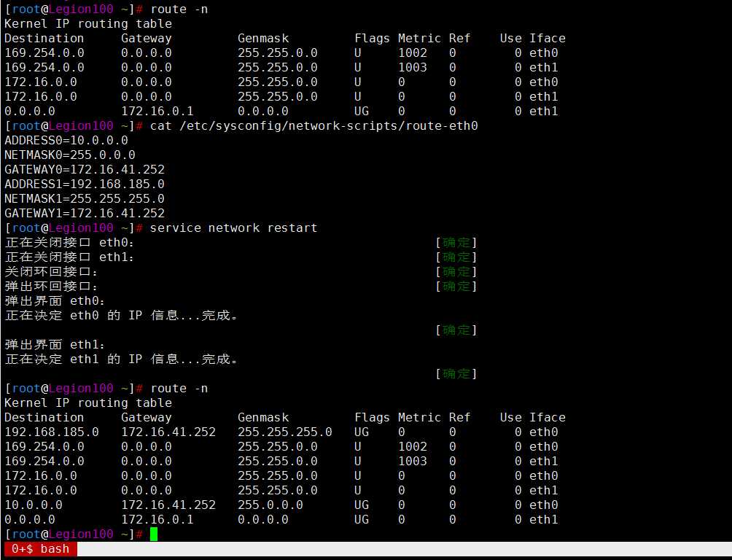Screen dimensions: 732x560
Task: Click '关闭环回接口:' line
Action: pyautogui.click(x=52, y=271)
